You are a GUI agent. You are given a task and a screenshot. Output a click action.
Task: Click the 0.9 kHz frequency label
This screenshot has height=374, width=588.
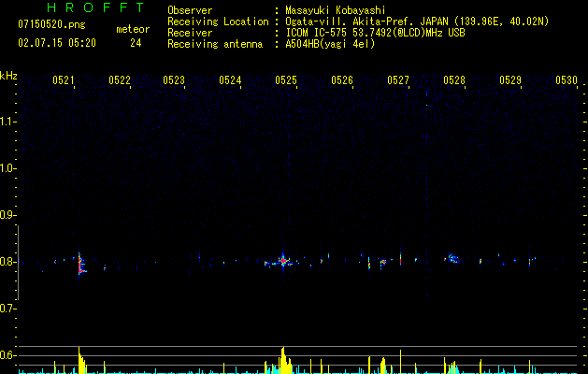pyautogui.click(x=7, y=215)
